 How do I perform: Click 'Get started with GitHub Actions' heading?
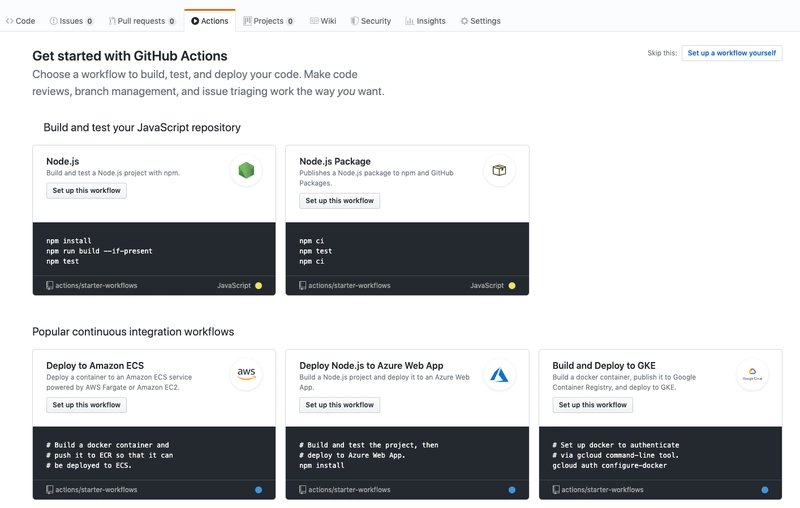tap(130, 56)
